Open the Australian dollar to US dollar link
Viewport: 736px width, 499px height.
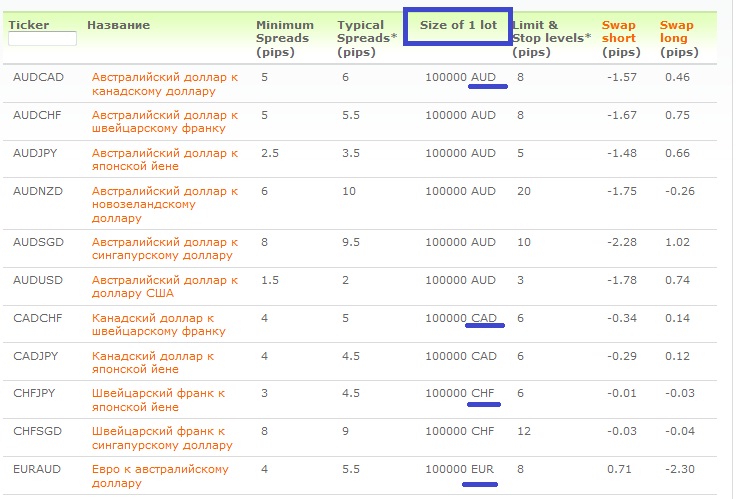click(164, 286)
